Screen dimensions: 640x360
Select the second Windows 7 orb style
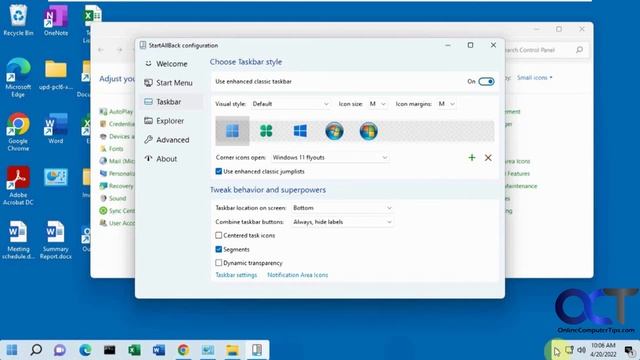(368, 131)
